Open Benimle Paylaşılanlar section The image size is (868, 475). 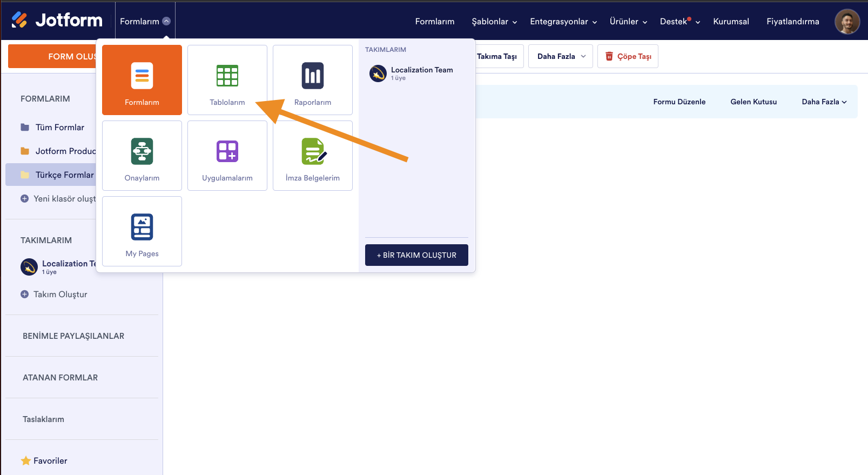[73, 336]
